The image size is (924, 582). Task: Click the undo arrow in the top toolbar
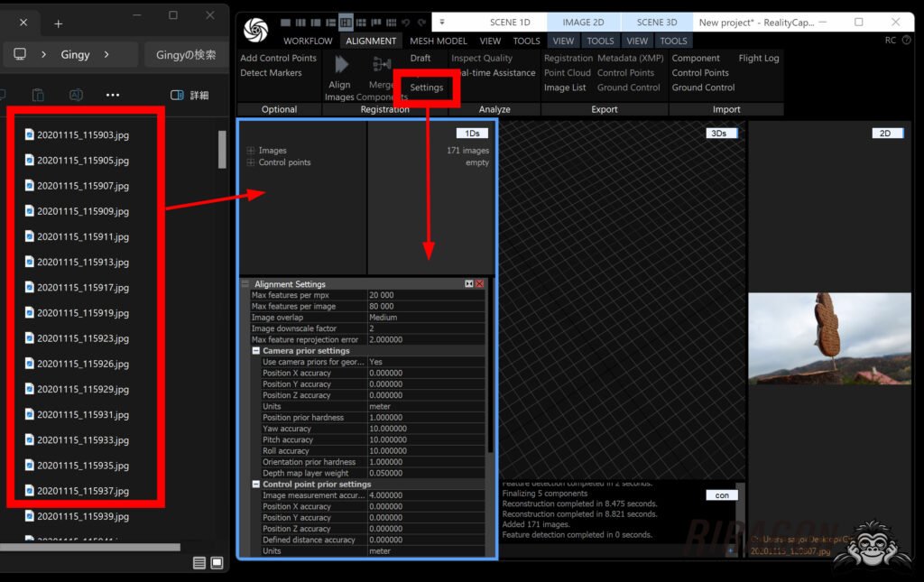point(405,22)
